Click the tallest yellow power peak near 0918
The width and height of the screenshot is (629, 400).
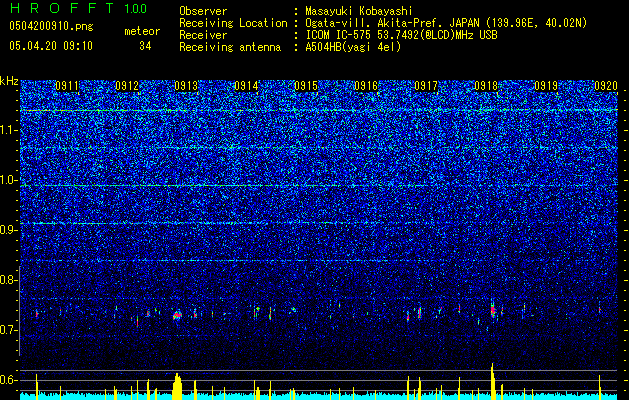click(492, 382)
